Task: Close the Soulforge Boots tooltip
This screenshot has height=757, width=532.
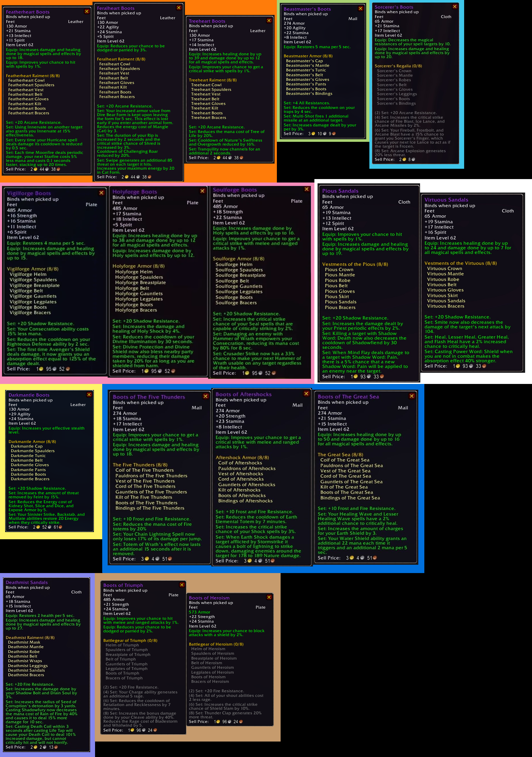Action: [307, 189]
